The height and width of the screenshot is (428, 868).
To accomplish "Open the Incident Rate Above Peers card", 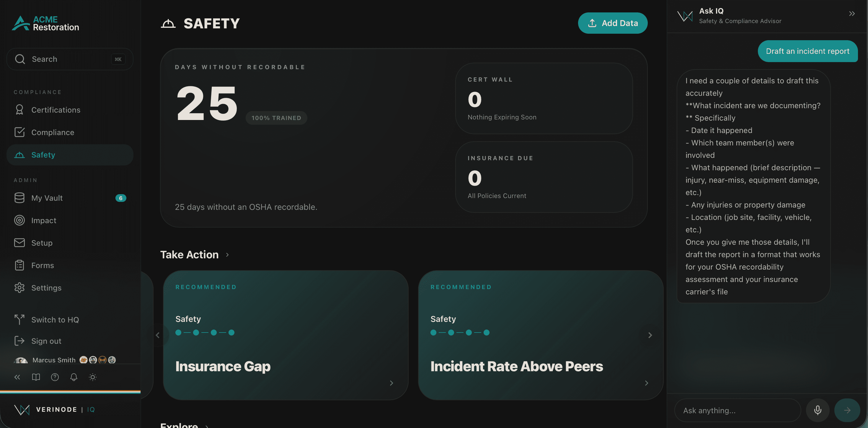I will (x=541, y=335).
